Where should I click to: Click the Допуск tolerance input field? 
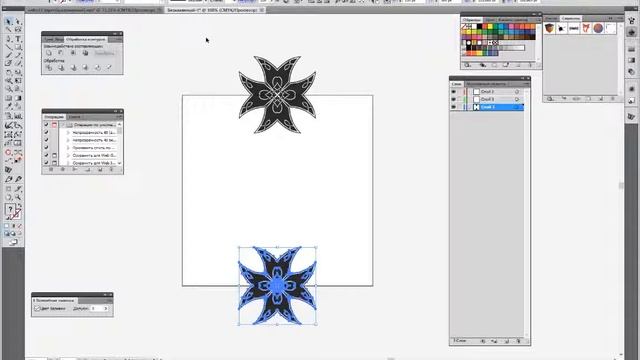(97, 309)
